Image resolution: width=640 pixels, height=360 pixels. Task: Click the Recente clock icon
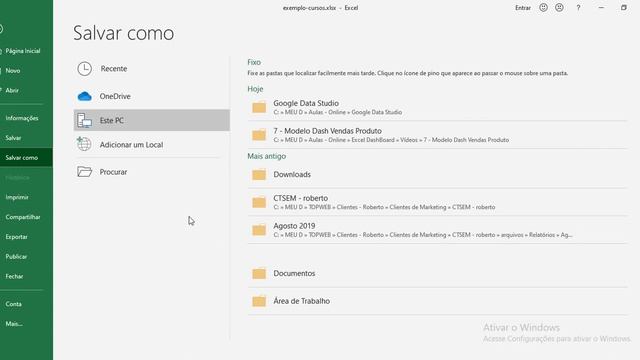(84, 69)
